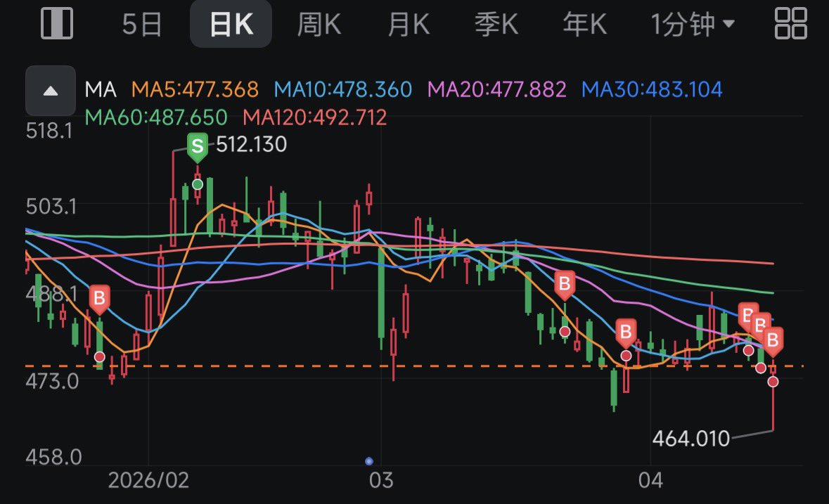Click the 04 month axis label
This screenshot has width=829, height=504.
(650, 480)
